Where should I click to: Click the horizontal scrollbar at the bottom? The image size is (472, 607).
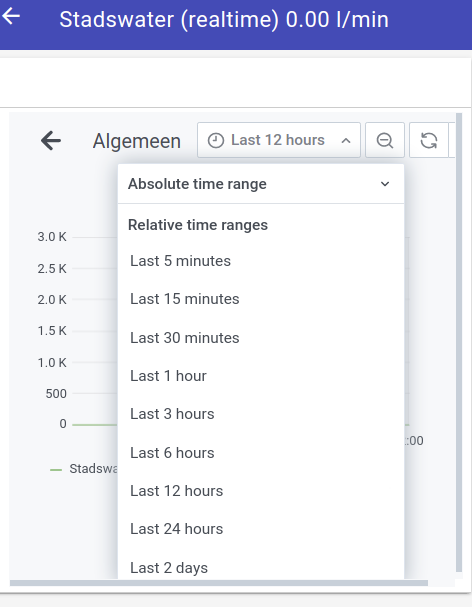coord(219,583)
